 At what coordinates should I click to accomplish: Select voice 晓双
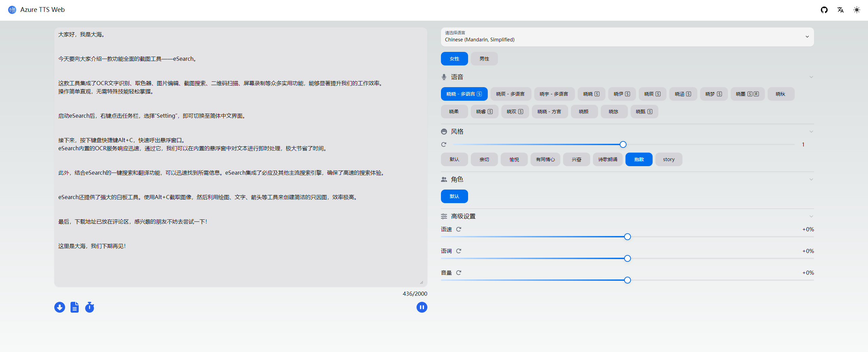tap(515, 112)
